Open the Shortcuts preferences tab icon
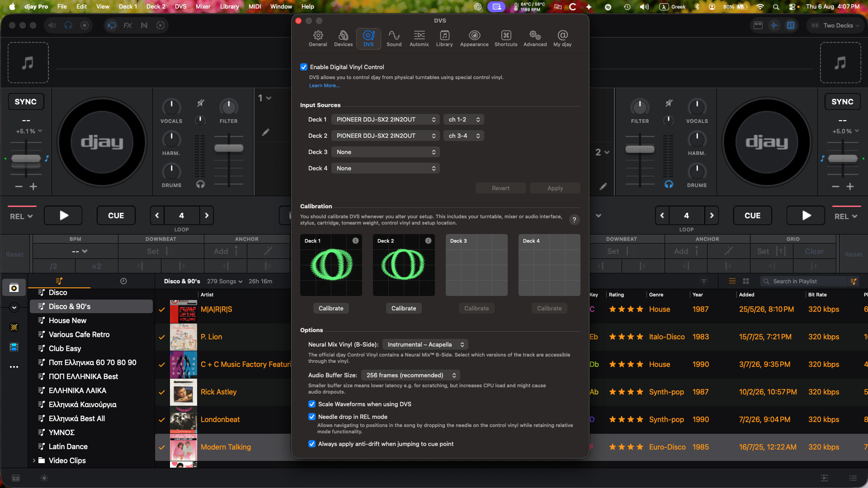868x488 pixels. click(x=506, y=38)
